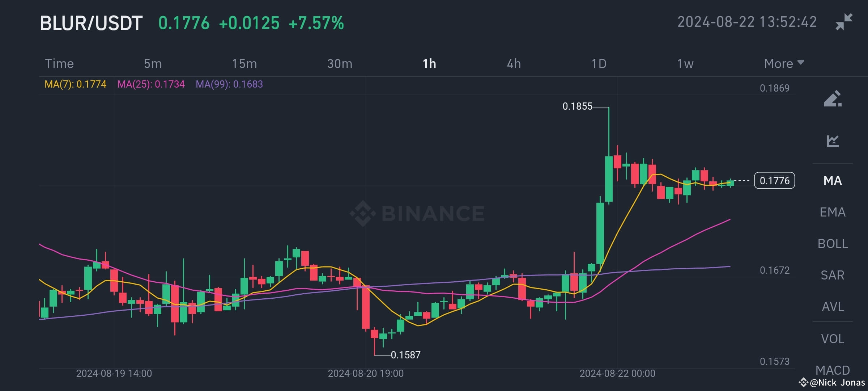Show the VOL volume indicator

click(833, 338)
